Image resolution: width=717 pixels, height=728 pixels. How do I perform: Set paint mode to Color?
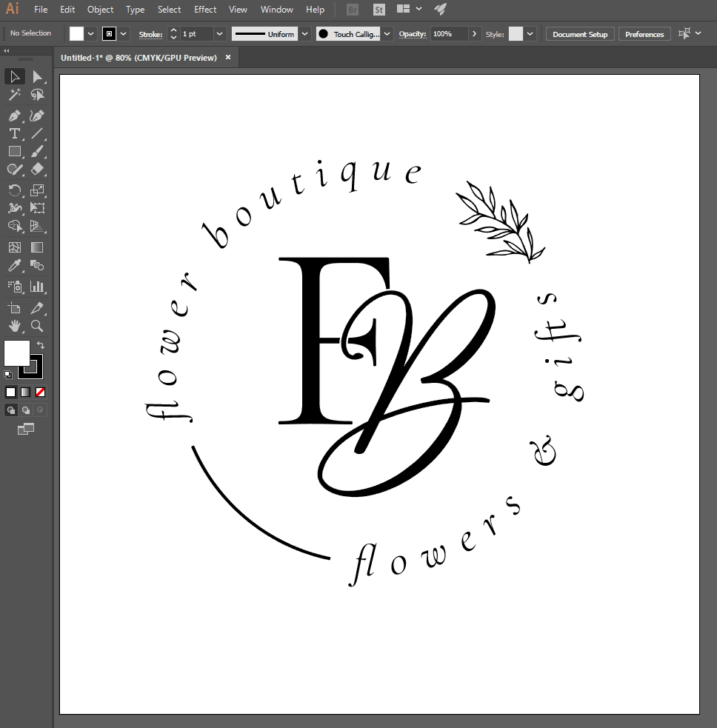pyautogui.click(x=10, y=393)
